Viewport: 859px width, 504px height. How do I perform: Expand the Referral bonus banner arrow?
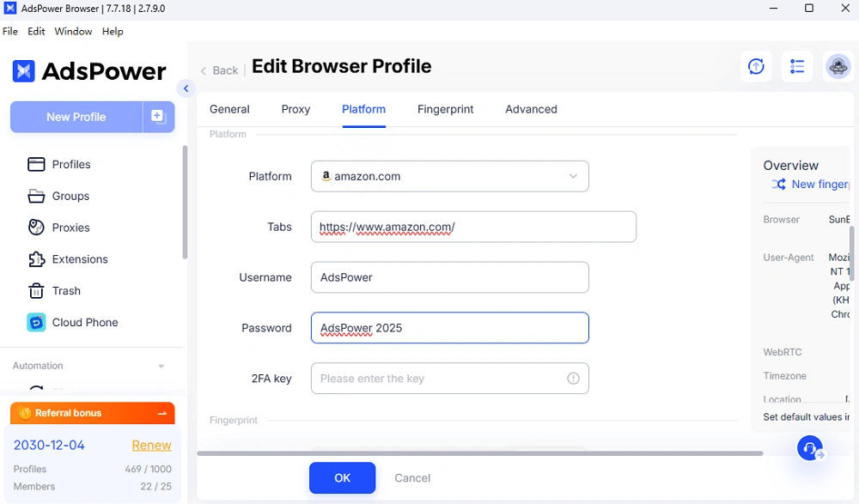[x=161, y=414]
